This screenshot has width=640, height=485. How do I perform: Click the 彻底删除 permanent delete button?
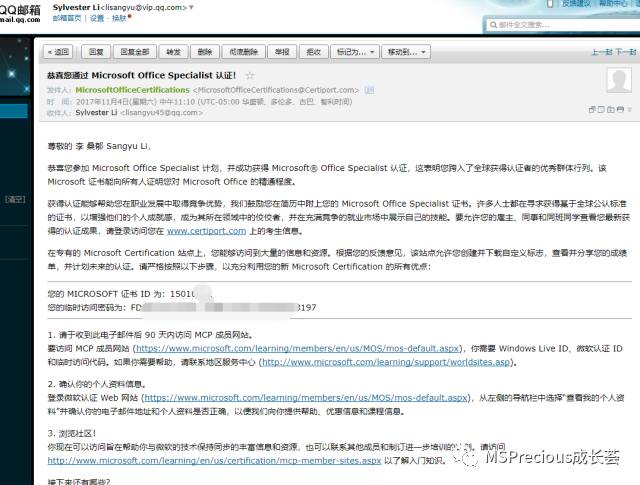(243, 52)
